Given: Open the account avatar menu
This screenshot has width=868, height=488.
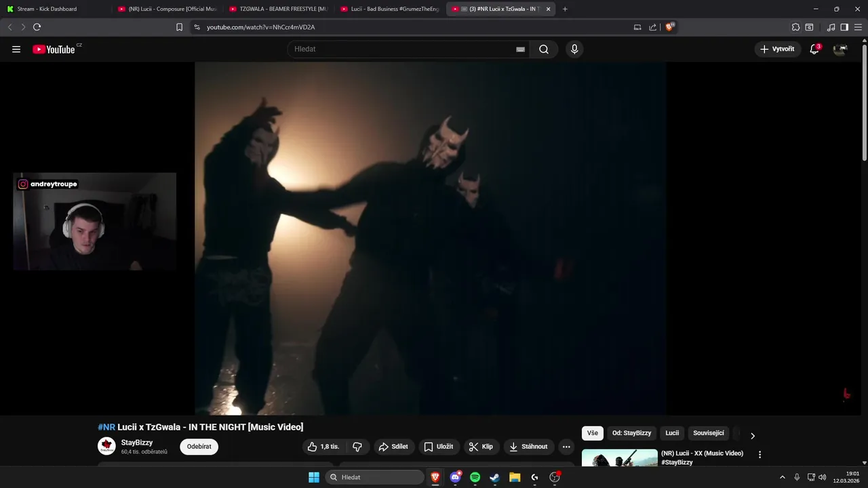Looking at the screenshot, I should point(840,49).
